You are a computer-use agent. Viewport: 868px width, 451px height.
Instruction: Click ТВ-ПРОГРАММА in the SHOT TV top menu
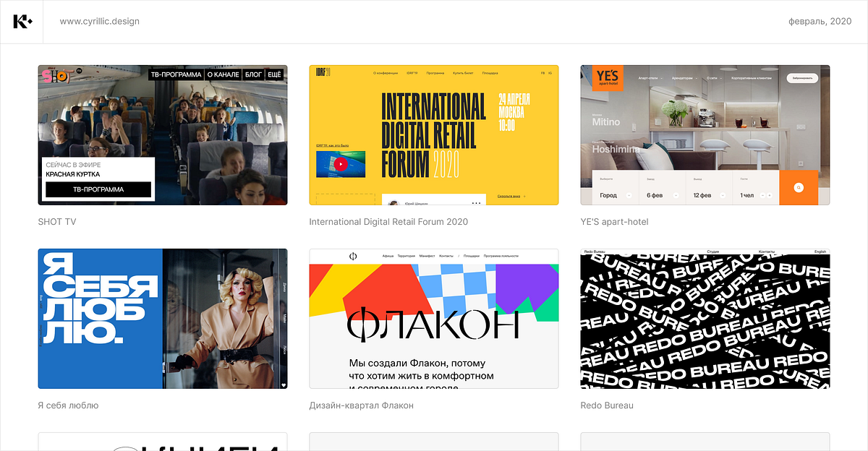point(176,74)
